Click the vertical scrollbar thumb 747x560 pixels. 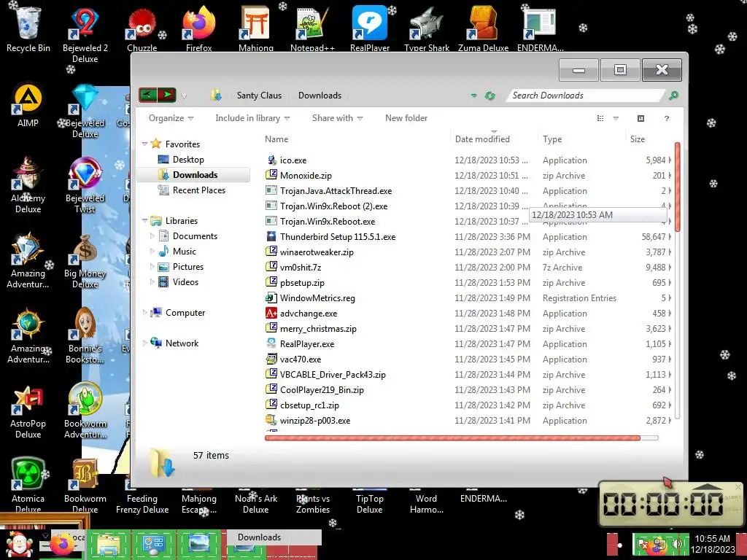click(677, 187)
